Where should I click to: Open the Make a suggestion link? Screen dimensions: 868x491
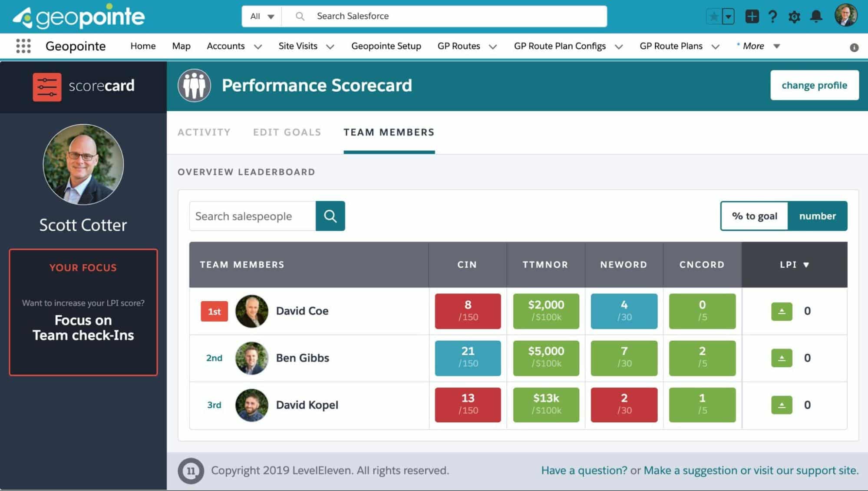(690, 470)
